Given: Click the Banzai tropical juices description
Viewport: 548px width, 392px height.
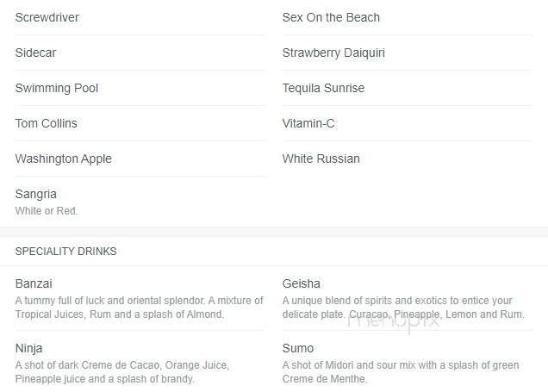Looking at the screenshot, I should pos(139,308).
